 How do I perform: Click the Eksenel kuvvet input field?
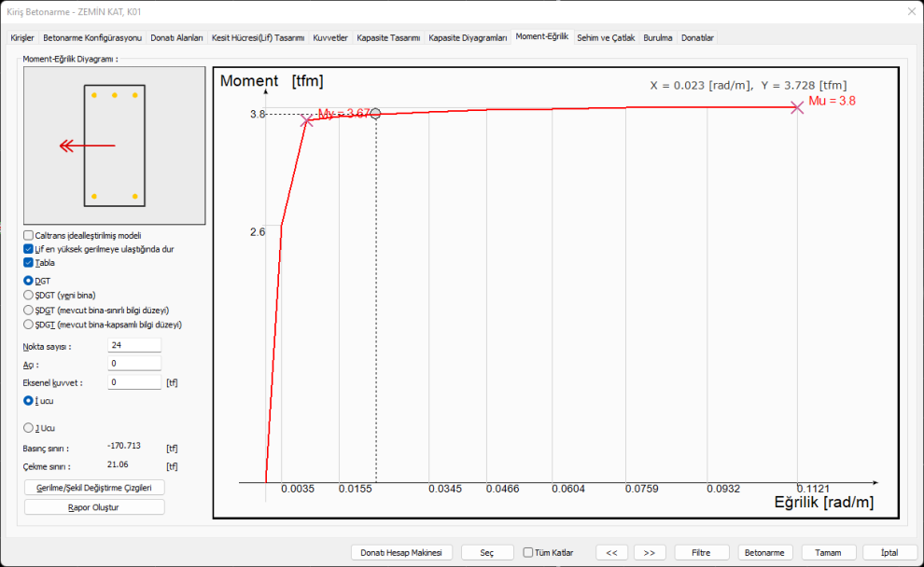click(134, 382)
